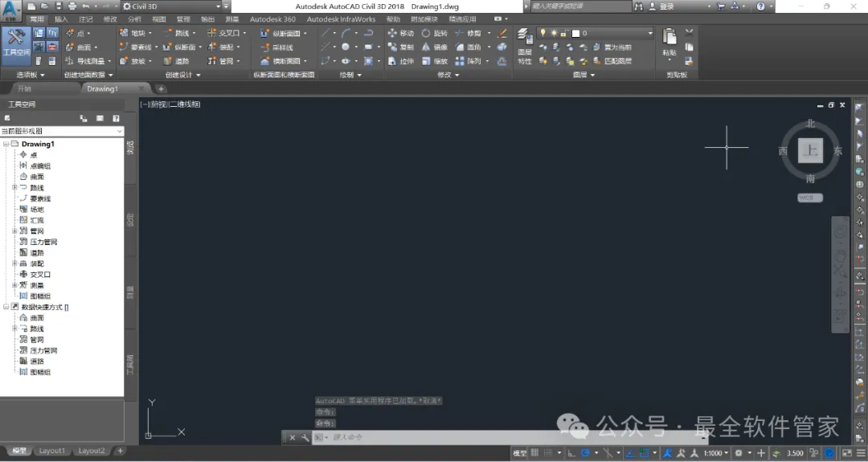Image resolution: width=868 pixels, height=462 pixels.
Task: Switch to the 开始 start file tab
Action: 24,88
